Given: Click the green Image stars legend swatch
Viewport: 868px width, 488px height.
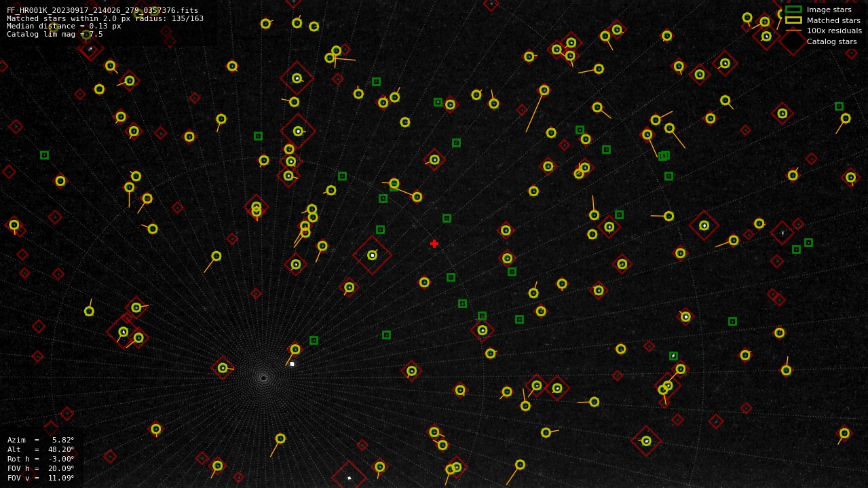Looking at the screenshot, I should pos(793,10).
